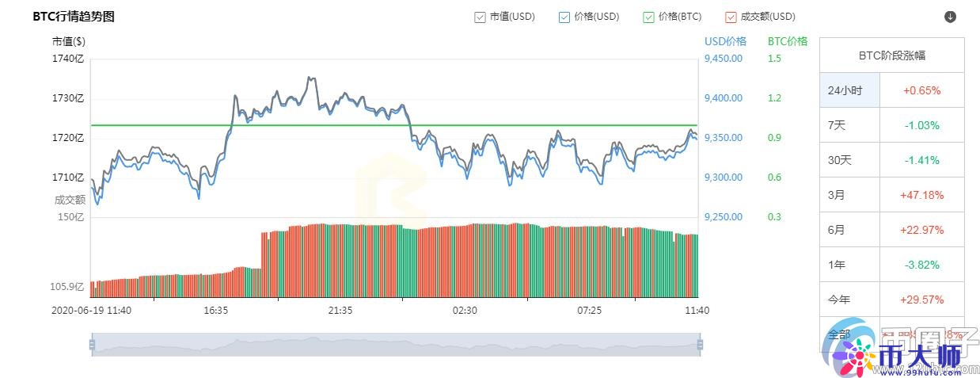Click the left handle of range slider
Screen dimensions: 980x378
tap(92, 345)
